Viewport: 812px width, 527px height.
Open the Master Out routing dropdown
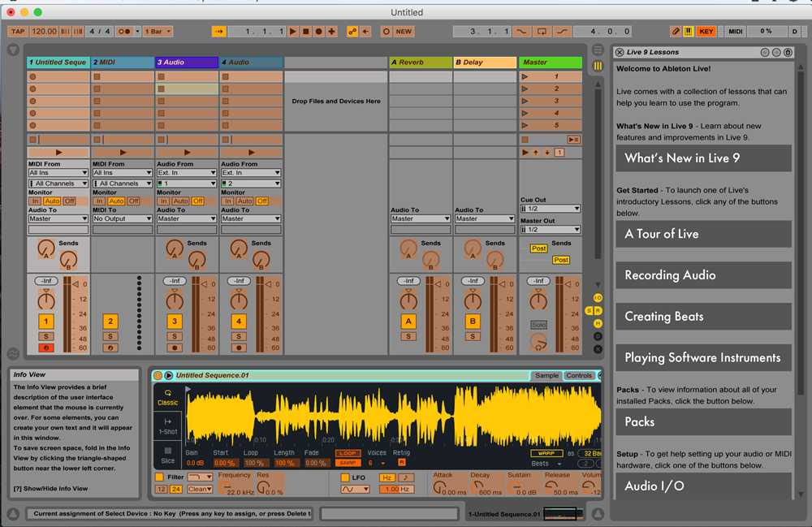pyautogui.click(x=550, y=230)
